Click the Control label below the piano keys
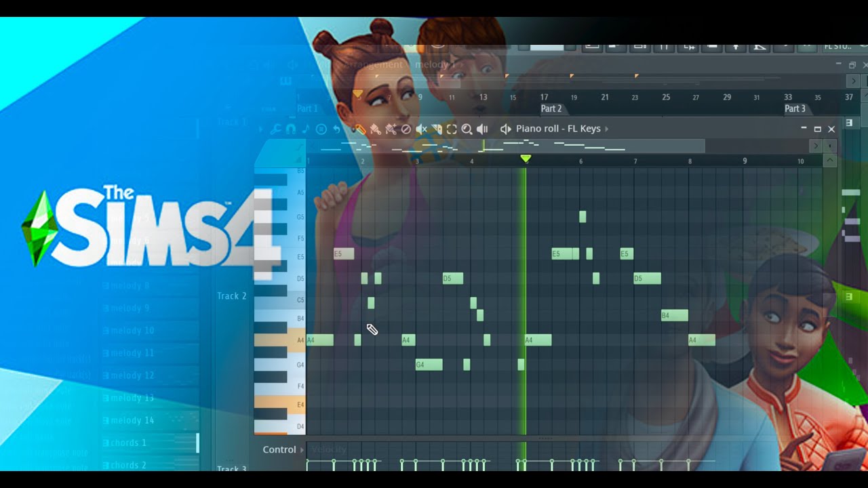The height and width of the screenshot is (488, 868). [279, 450]
